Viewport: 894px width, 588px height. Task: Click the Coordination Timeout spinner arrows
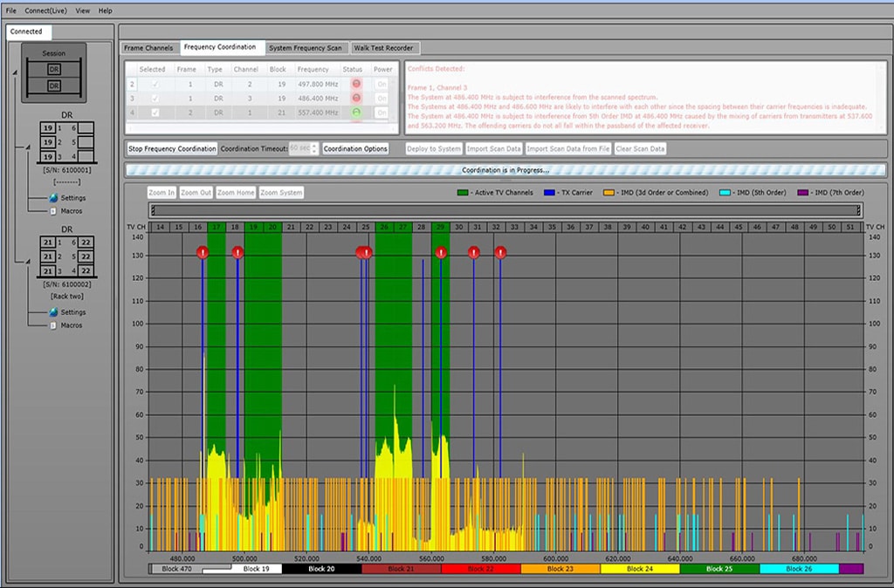tap(315, 148)
